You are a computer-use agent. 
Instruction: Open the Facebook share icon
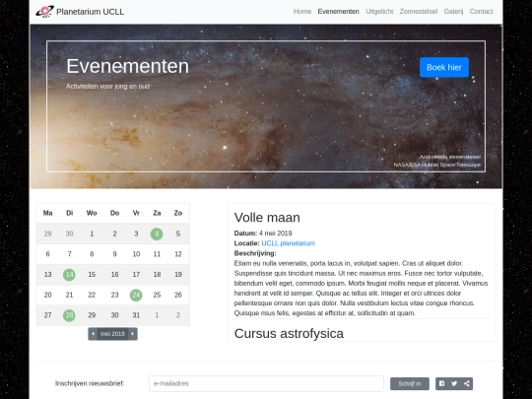pos(441,384)
